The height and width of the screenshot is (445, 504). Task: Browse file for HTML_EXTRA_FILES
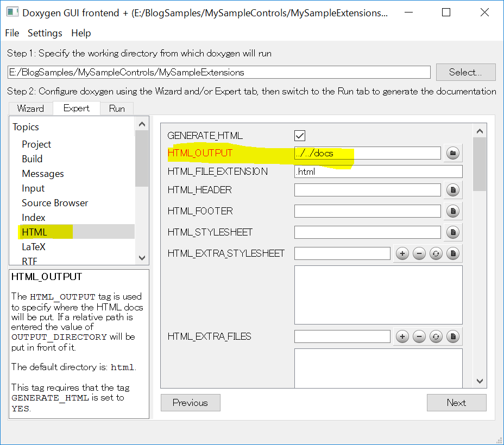coord(453,336)
